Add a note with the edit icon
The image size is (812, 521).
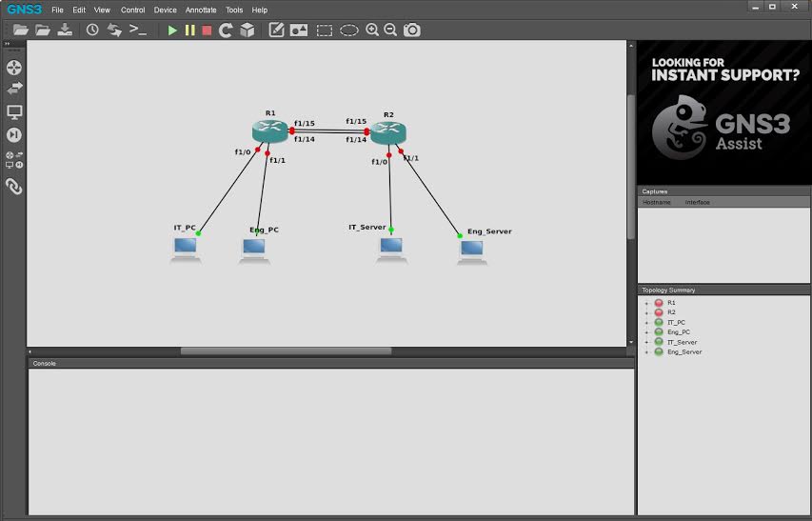click(276, 30)
